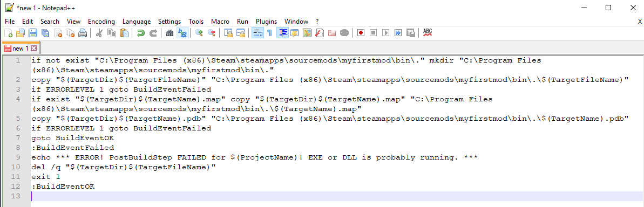The image size is (644, 207).
Task: Click text 'goto BuildEventOK' on line 7
Action: click(x=72, y=137)
